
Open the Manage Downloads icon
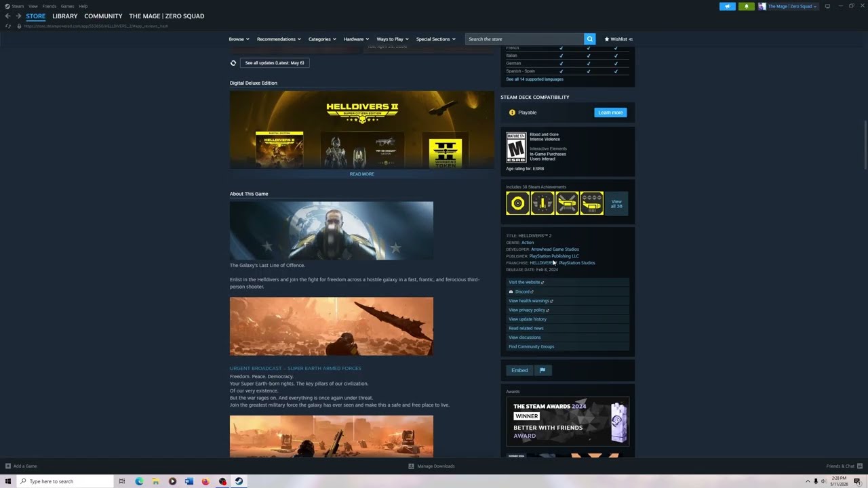(x=411, y=466)
